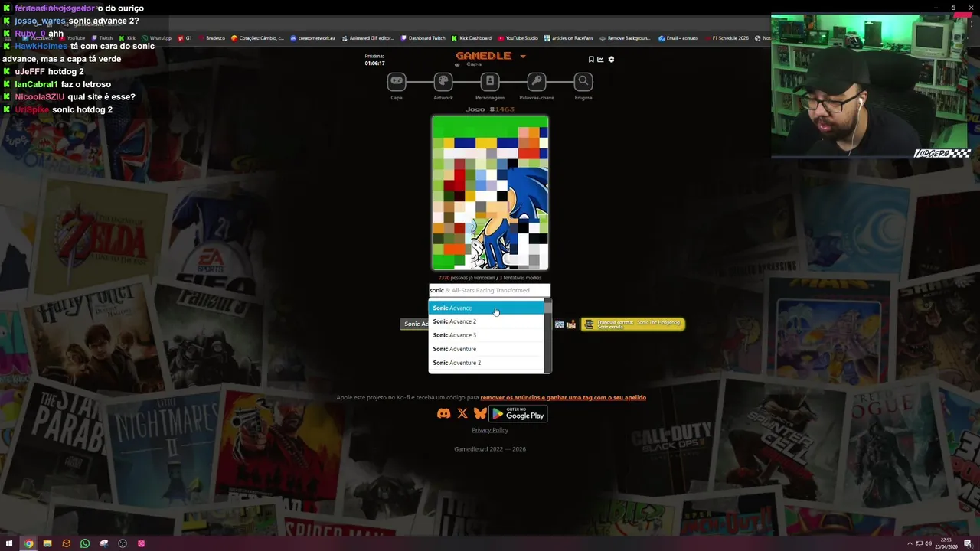Open F1 Schedule 2026 bookmark
This screenshot has height=551, width=980.
coord(727,37)
